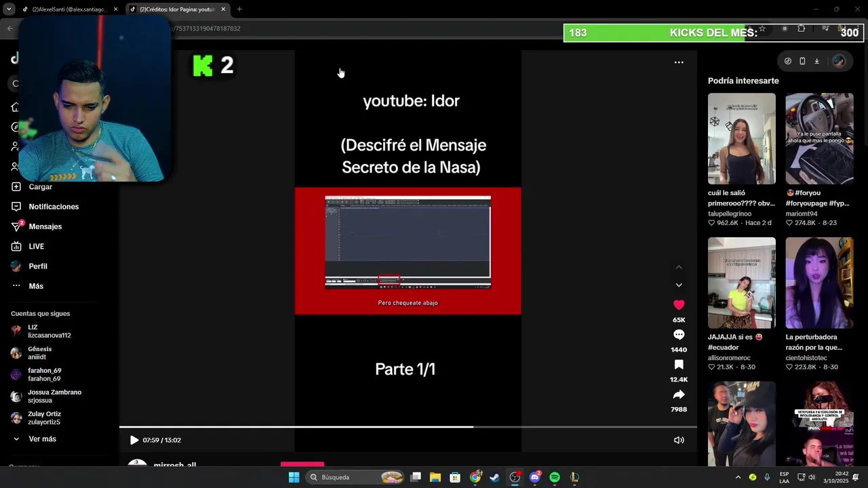868x488 pixels.
Task: Click 'La perturbadora razón por la que...' caption
Action: coord(814,342)
